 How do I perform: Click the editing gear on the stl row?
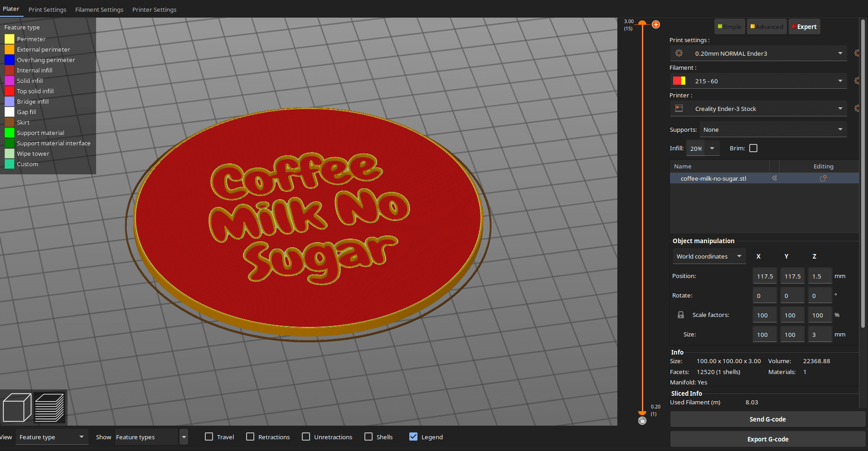[823, 178]
